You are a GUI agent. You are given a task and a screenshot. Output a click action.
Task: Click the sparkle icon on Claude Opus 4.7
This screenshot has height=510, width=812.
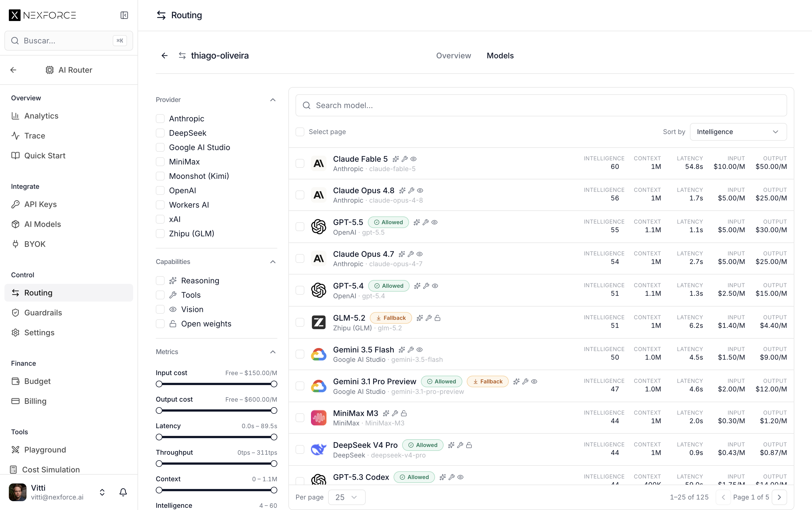click(x=402, y=254)
